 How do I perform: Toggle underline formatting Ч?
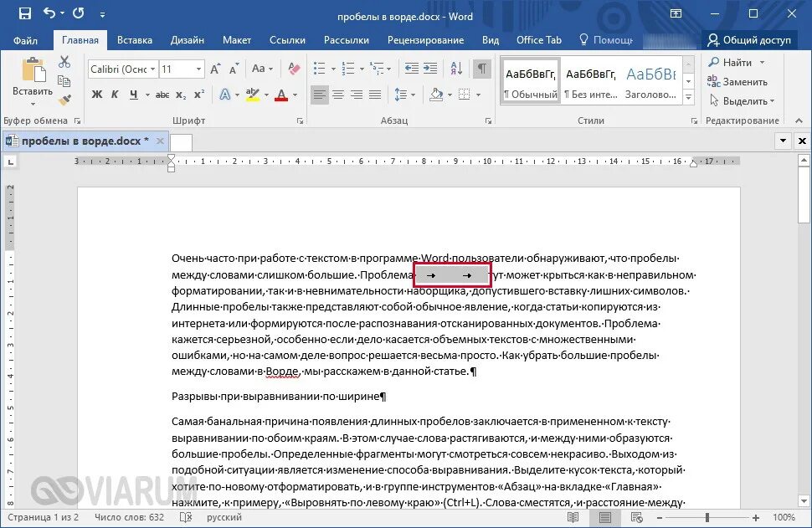coord(134,95)
